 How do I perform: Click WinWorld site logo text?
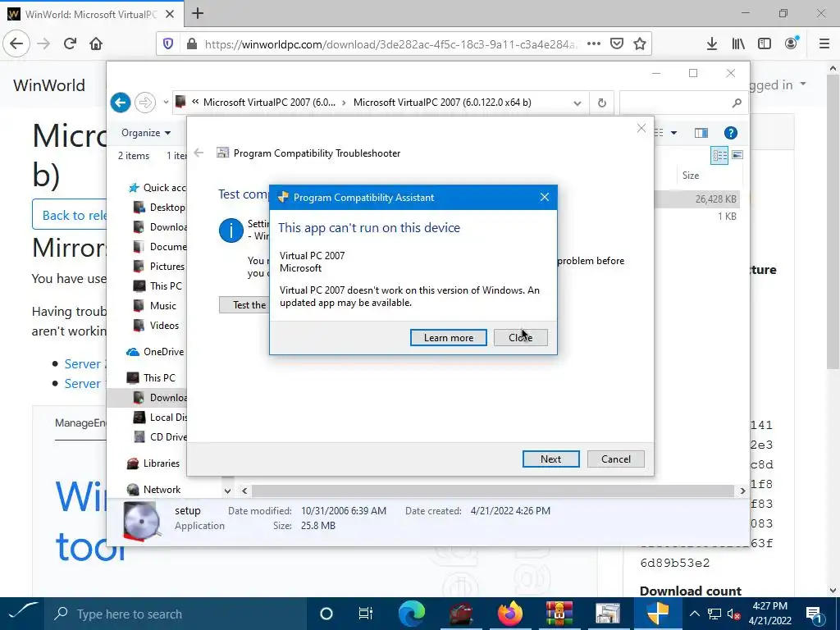pos(48,85)
